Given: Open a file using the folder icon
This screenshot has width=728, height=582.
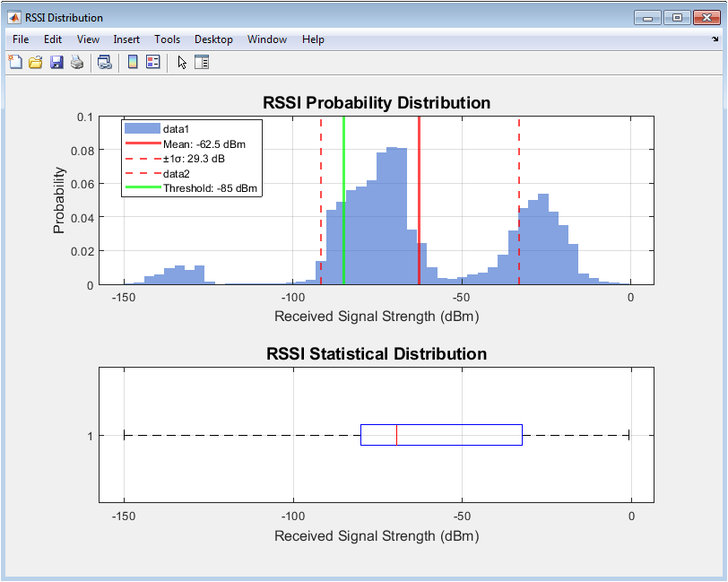Looking at the screenshot, I should (x=36, y=62).
